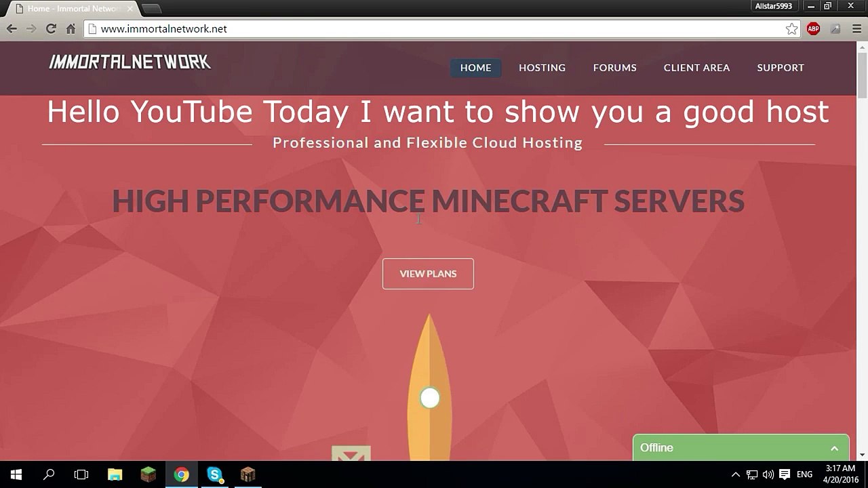Switch to Chrome taskbar icon
Screen dimensions: 868x488
[x=181, y=474]
